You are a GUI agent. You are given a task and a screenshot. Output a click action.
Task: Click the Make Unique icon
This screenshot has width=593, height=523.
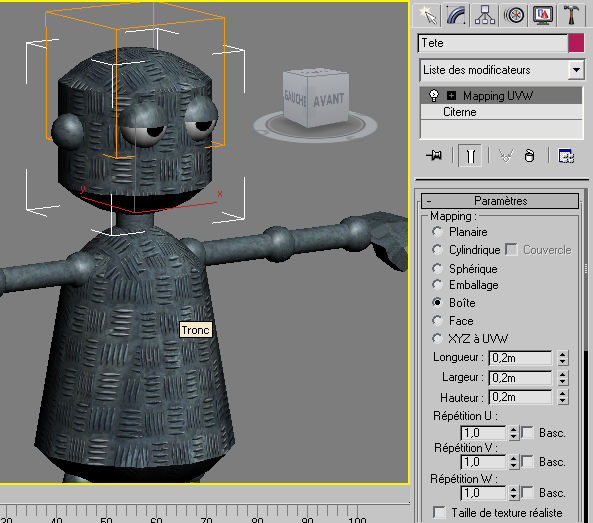pyautogui.click(x=506, y=155)
